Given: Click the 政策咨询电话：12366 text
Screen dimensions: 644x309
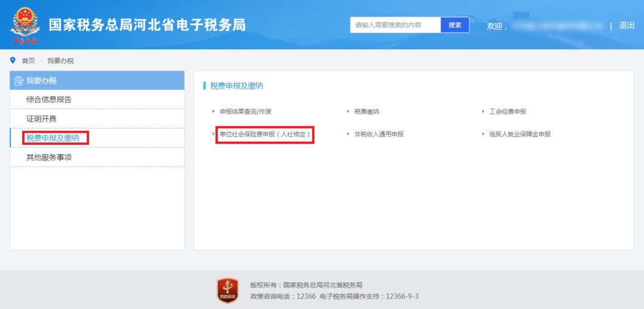Looking at the screenshot, I should pyautogui.click(x=283, y=296).
